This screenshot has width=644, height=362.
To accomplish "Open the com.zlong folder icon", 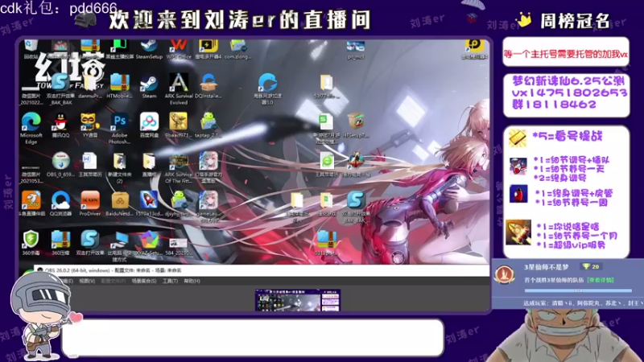I will tap(237, 49).
